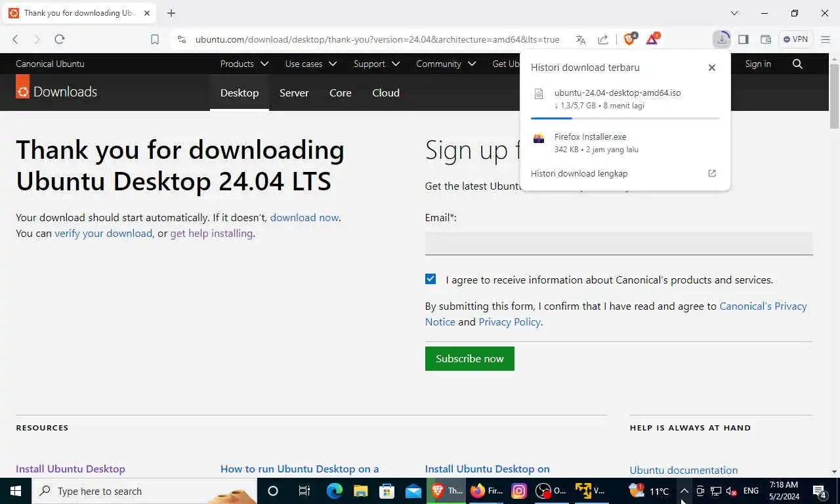840x504 pixels.
Task: Open Brave Rewards triangle icon
Action: pos(652,39)
